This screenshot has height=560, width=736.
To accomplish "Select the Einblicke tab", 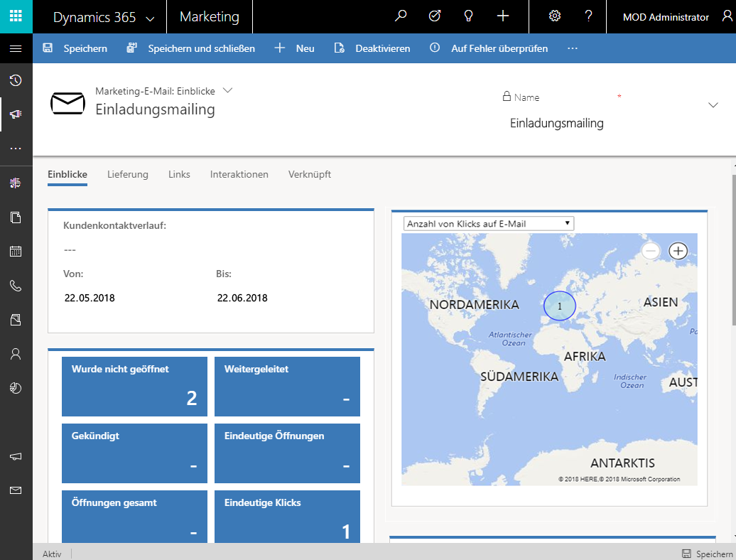I will click(x=67, y=175).
